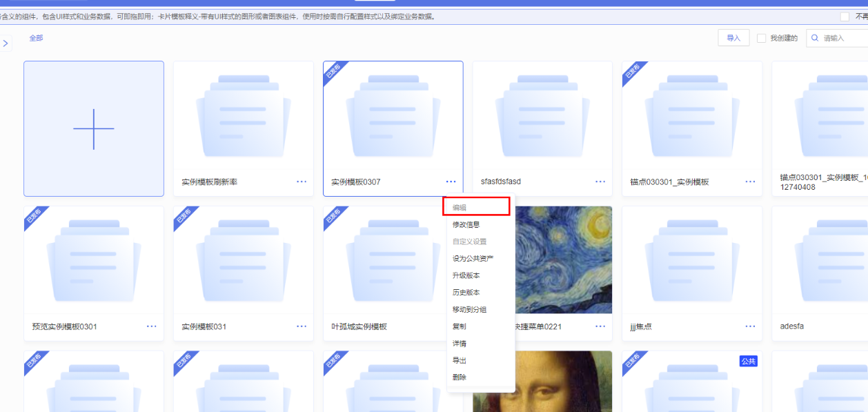868x412 pixels.
Task: Click the ellipsis icon on 实例模板031 card
Action: click(x=302, y=326)
